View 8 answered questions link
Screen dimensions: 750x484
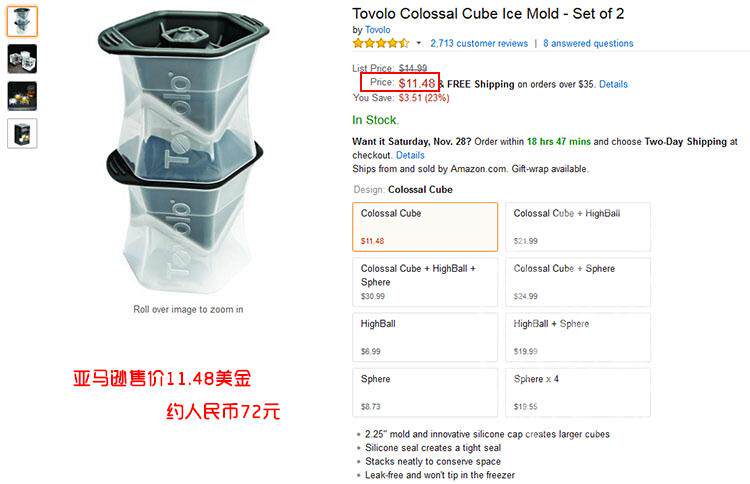[x=588, y=44]
